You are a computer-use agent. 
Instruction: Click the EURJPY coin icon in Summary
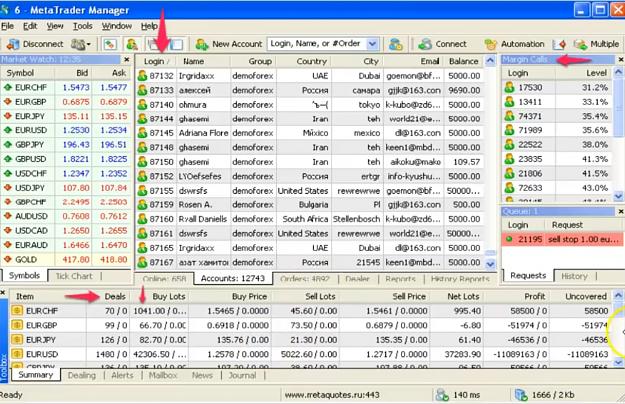pyautogui.click(x=17, y=339)
